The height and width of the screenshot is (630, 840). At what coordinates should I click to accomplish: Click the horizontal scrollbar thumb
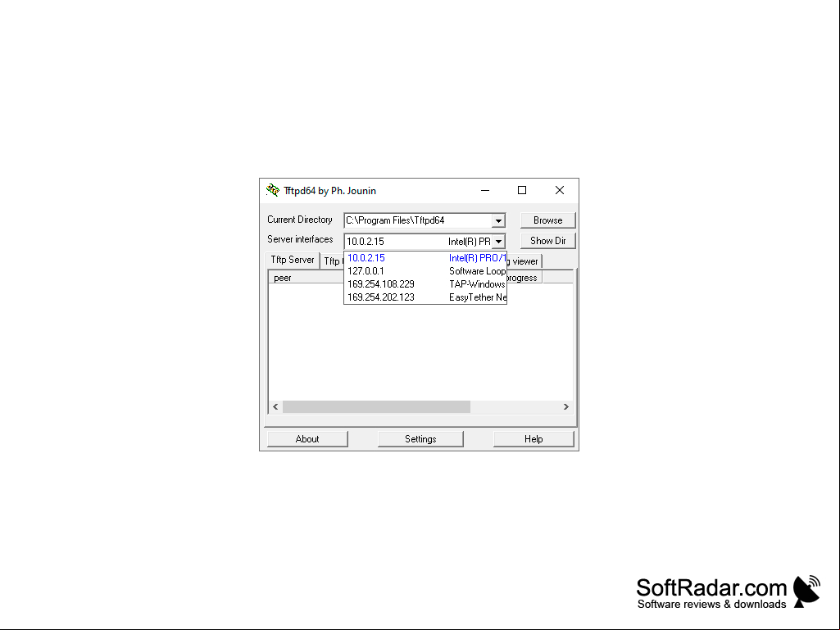(x=377, y=406)
